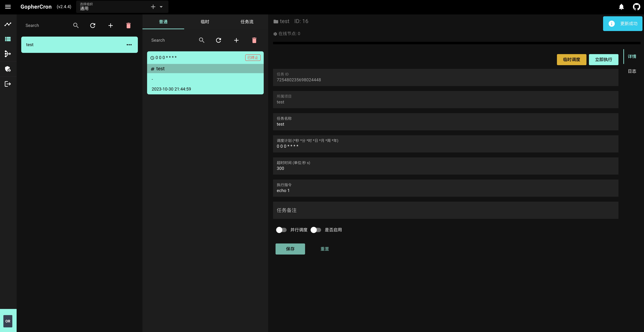
Task: Refresh the project list
Action: (x=93, y=26)
